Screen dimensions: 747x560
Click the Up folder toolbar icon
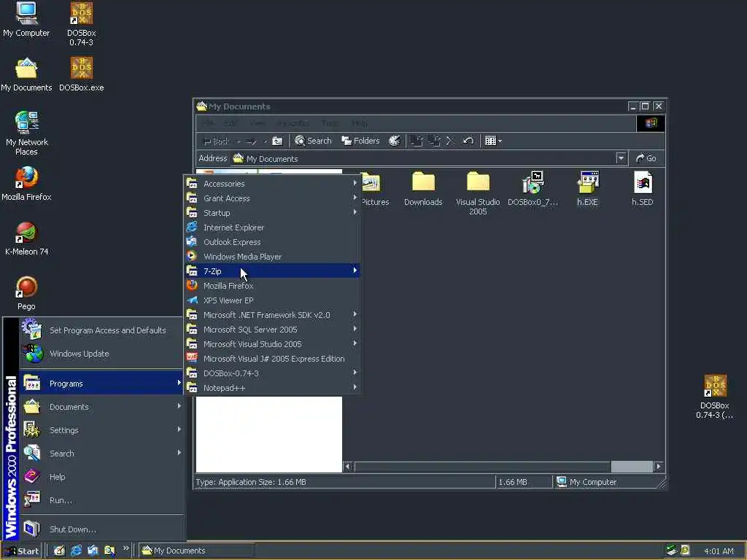click(x=277, y=141)
